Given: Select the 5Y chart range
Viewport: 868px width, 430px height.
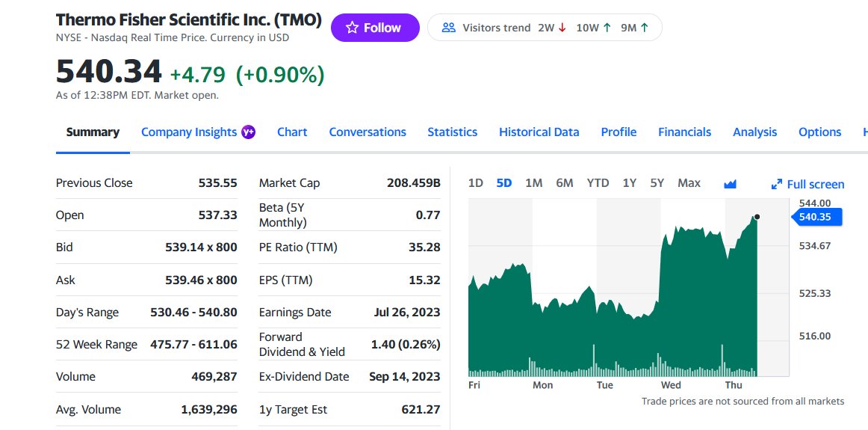Looking at the screenshot, I should pyautogui.click(x=657, y=183).
